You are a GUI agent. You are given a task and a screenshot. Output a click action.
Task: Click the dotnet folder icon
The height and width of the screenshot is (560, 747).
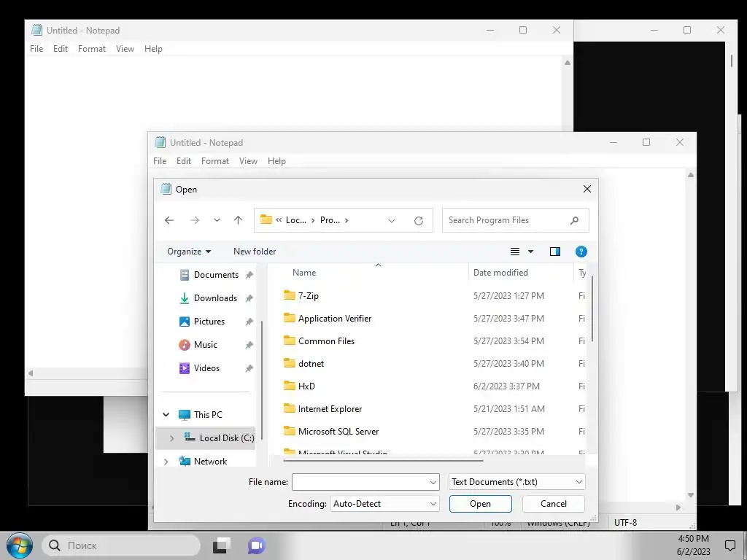coord(289,363)
